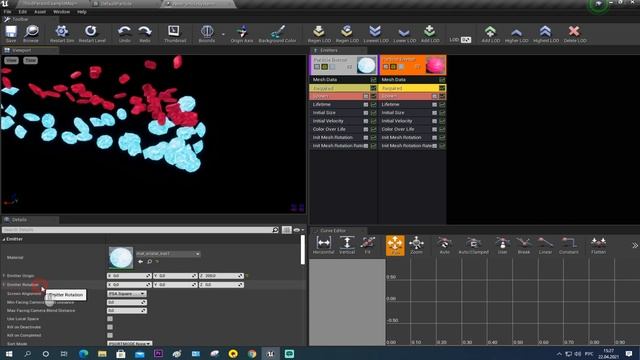
Task: Capture a Thumbnail from the toolbar
Action: pos(174,33)
